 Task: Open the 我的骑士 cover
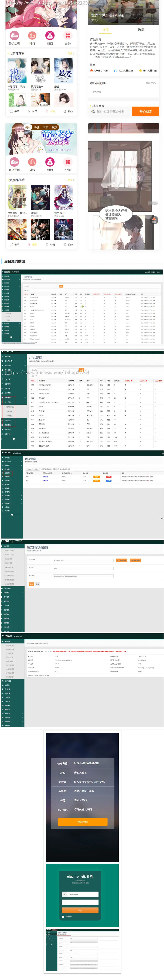[64, 197]
